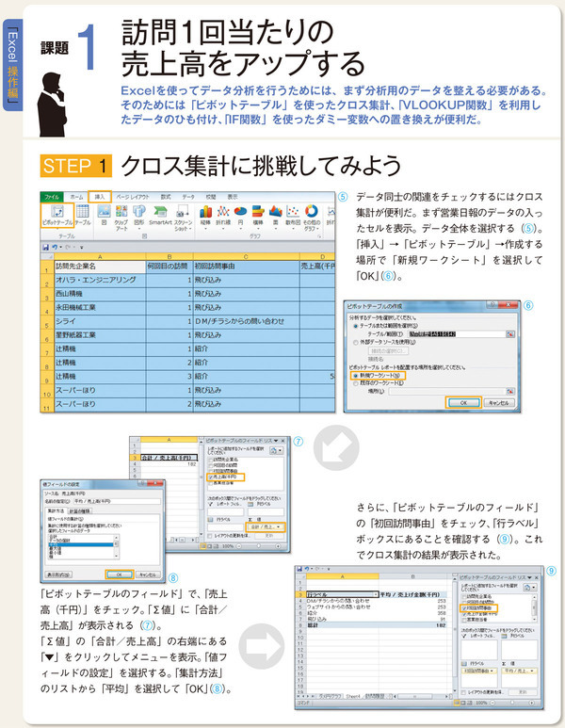This screenshot has height=728, width=565.
Task: Select テーブルまたは範囲を選択 radio button
Action: [x=356, y=326]
